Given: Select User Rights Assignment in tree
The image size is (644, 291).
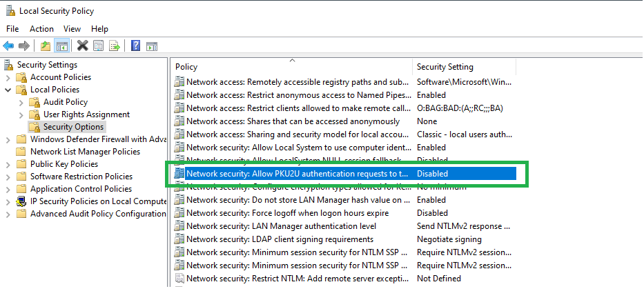Looking at the screenshot, I should [x=86, y=114].
